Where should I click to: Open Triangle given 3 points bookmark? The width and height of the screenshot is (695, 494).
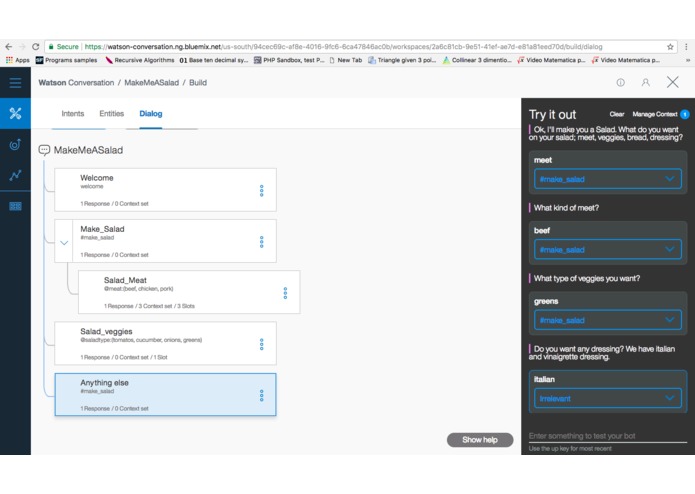(x=402, y=60)
